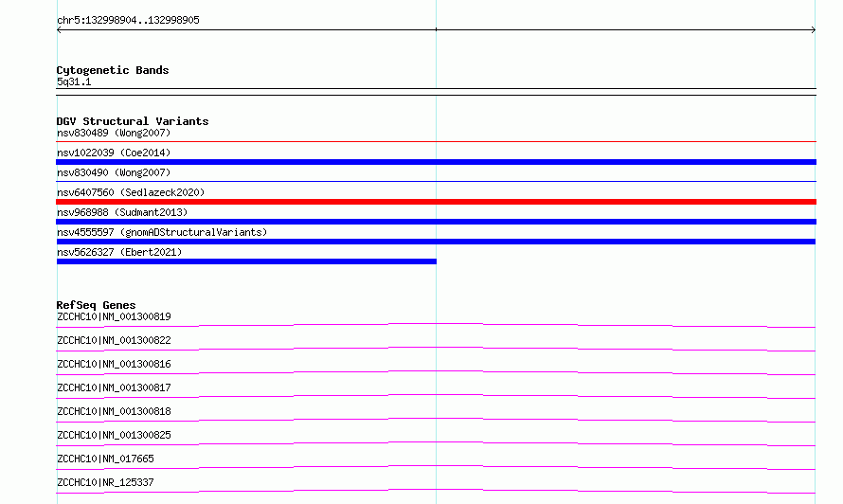Click the chr5:132998904..132998905 coordinate label

click(128, 20)
